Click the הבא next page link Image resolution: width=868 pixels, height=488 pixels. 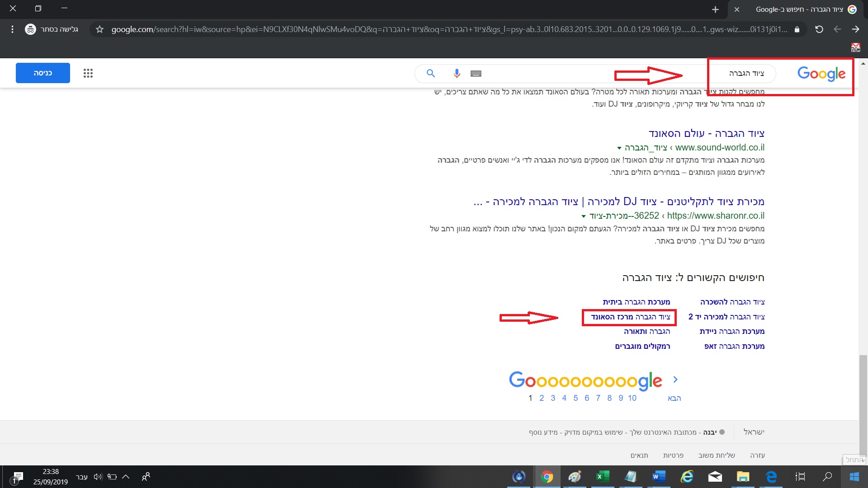click(674, 398)
